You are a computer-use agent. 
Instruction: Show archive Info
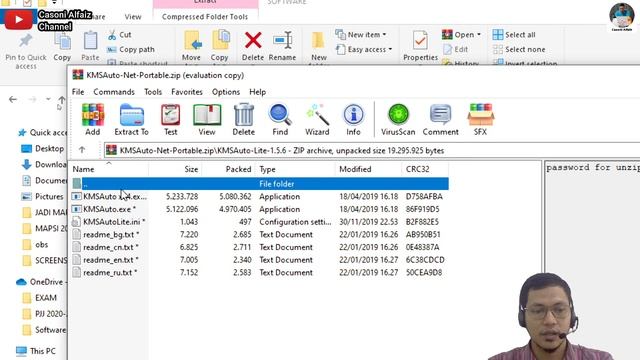click(353, 119)
